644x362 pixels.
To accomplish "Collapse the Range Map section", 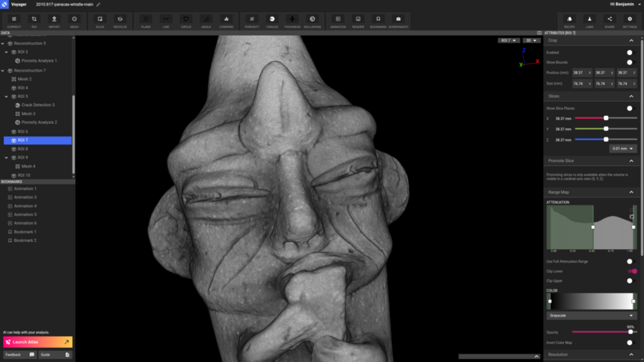I will (631, 192).
